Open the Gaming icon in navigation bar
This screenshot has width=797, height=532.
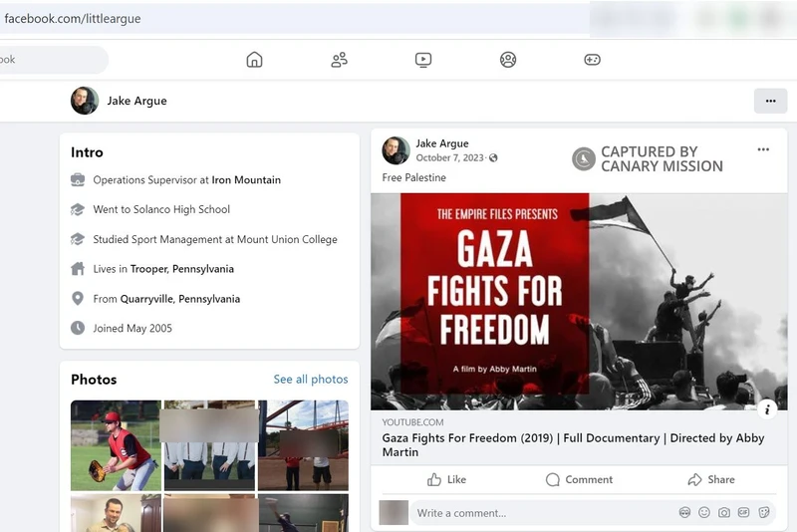pyautogui.click(x=592, y=60)
